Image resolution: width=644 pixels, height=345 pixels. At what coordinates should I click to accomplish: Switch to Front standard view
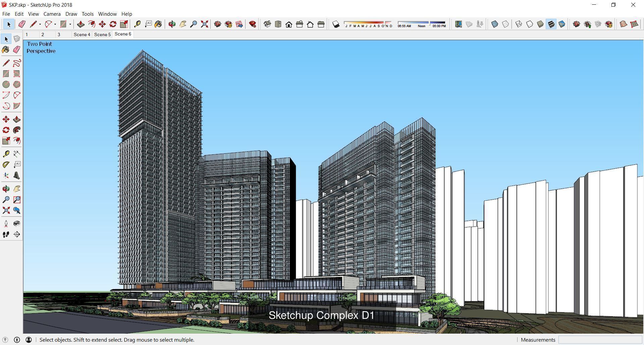pos(289,24)
